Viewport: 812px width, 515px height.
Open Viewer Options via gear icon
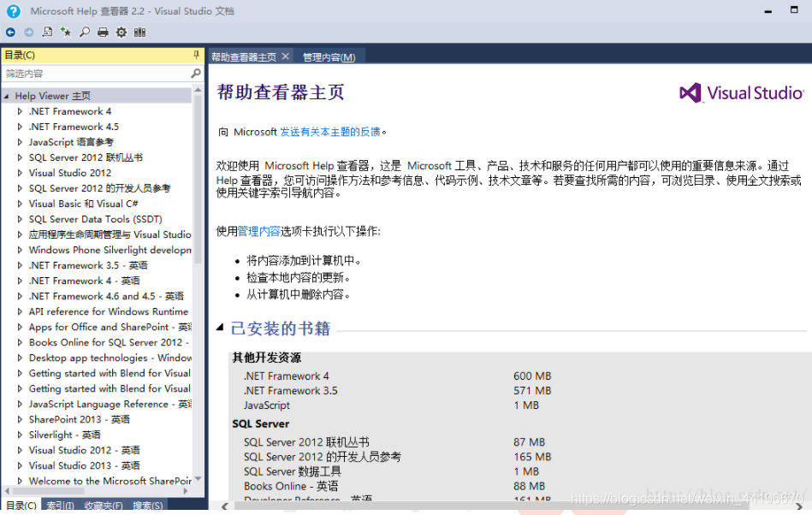121,32
